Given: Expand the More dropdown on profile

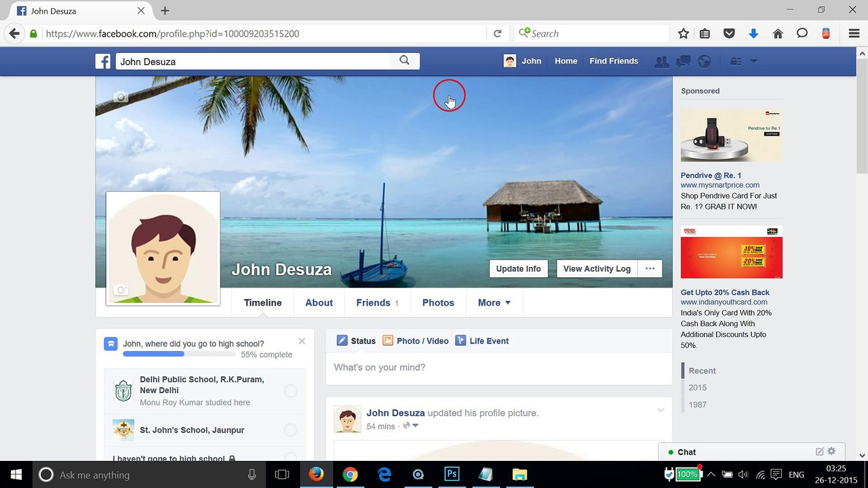Looking at the screenshot, I should 494,303.
